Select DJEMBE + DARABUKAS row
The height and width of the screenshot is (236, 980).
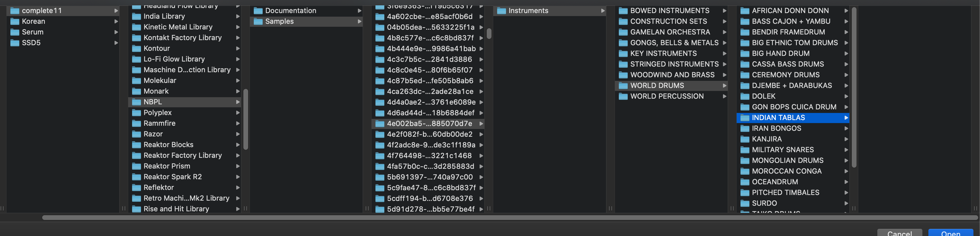[x=793, y=85]
